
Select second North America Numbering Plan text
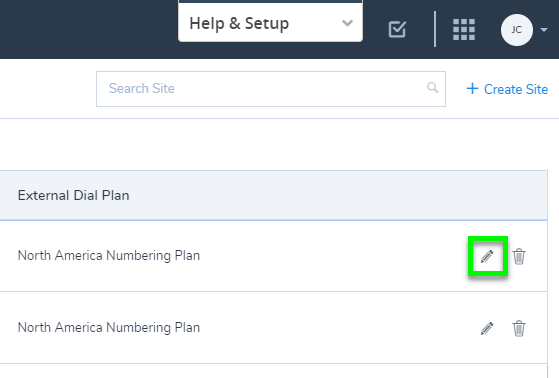[109, 328]
